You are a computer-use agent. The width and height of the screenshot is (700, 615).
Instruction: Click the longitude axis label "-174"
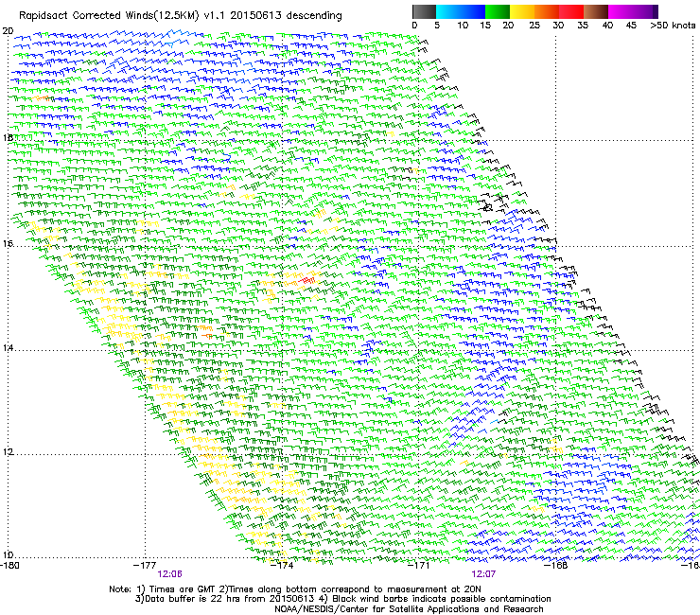point(282,566)
